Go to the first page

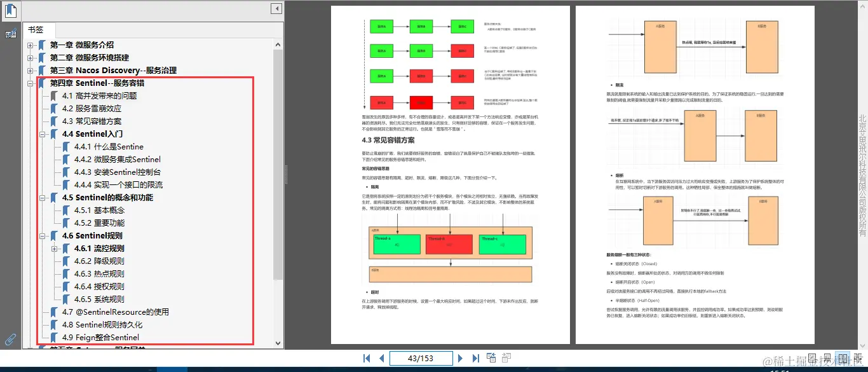coord(367,358)
